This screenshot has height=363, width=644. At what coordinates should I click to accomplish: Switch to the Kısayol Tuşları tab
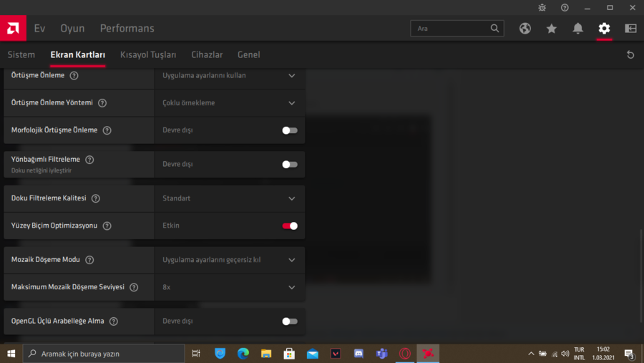(148, 54)
